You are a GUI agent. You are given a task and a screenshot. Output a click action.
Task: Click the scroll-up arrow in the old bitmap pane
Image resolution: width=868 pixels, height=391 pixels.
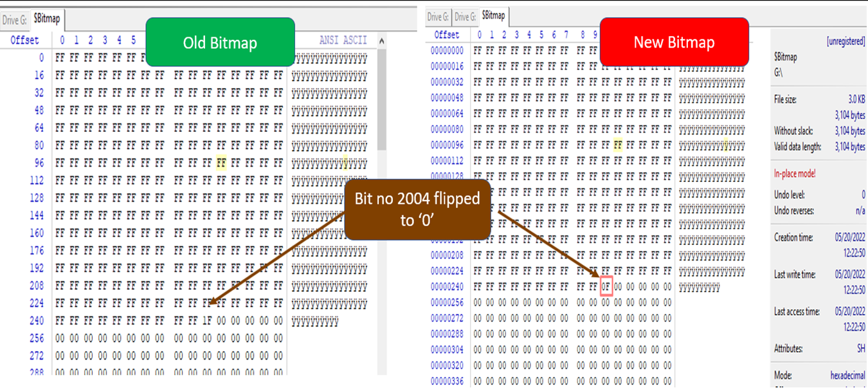tap(382, 41)
